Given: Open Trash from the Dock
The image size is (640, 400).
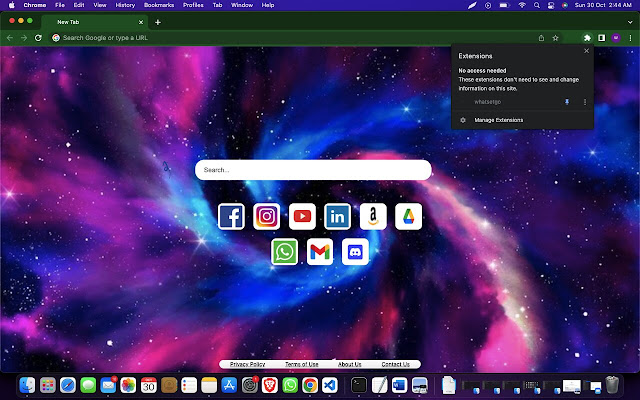Looking at the screenshot, I should coord(612,385).
